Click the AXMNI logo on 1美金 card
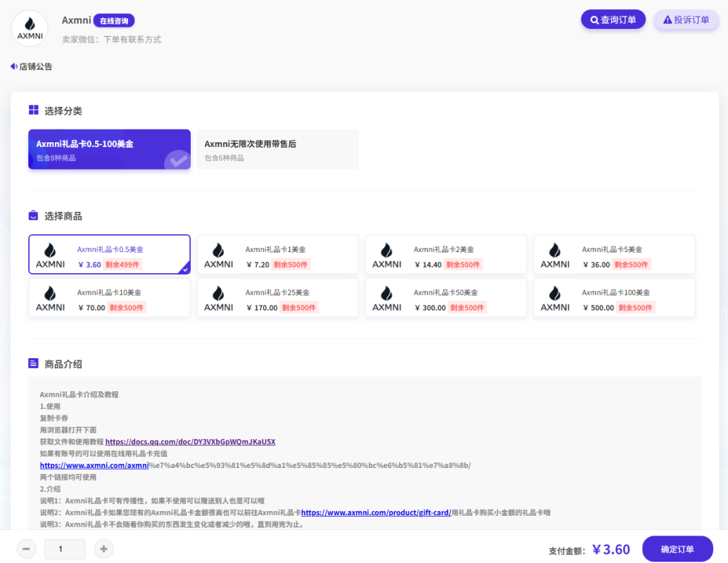 [x=219, y=255]
